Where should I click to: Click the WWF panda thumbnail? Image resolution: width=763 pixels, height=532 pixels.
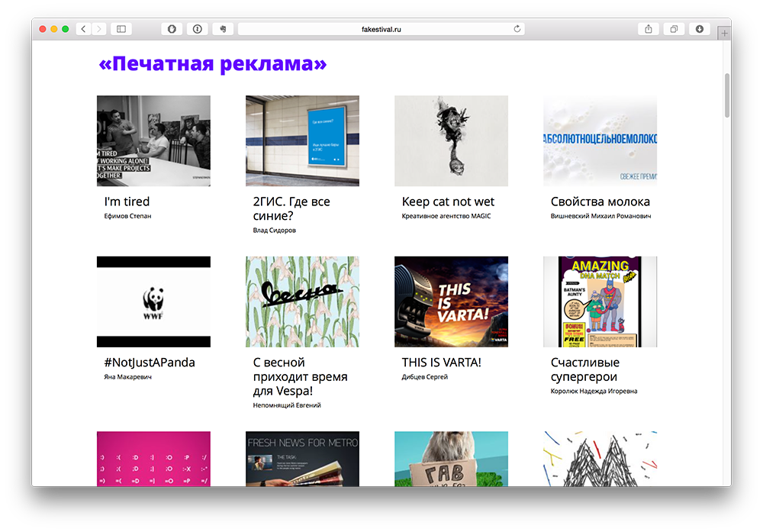click(153, 301)
